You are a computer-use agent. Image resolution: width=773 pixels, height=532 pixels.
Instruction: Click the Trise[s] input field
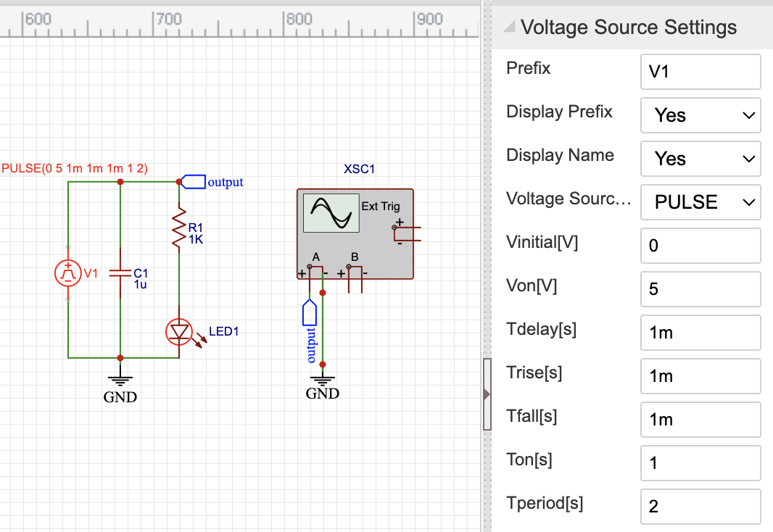click(x=700, y=376)
